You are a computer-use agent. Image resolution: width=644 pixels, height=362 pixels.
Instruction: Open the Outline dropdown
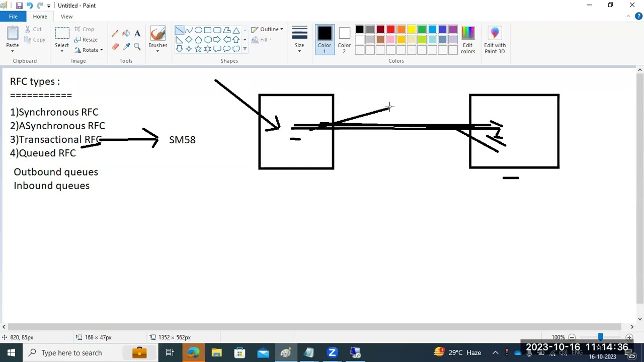pos(267,29)
